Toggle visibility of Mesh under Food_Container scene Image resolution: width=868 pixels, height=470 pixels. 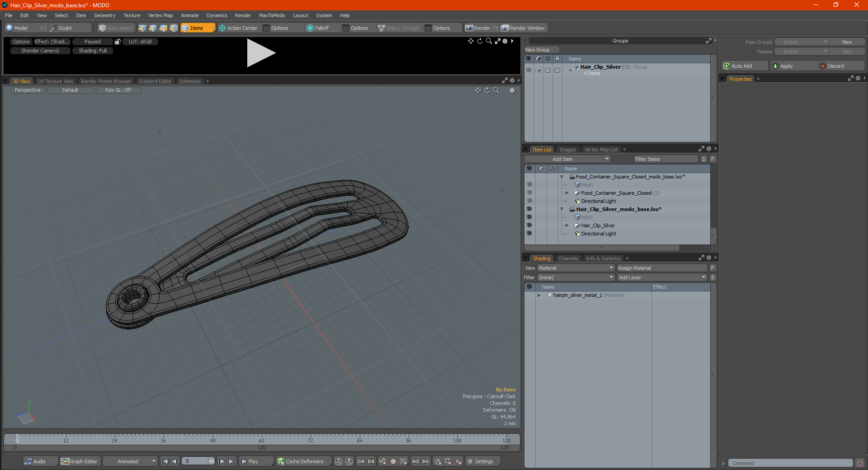tap(529, 185)
